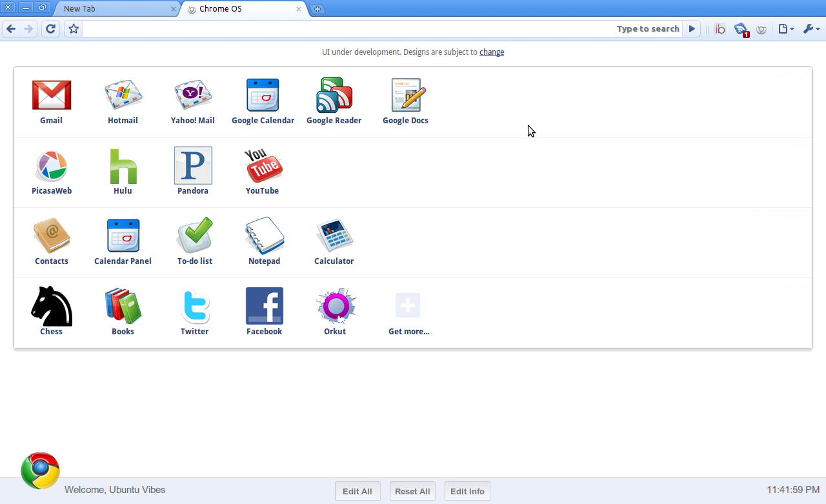Screen dimensions: 826x504
Task: Open Google Docs app icon
Action: pyautogui.click(x=408, y=95)
